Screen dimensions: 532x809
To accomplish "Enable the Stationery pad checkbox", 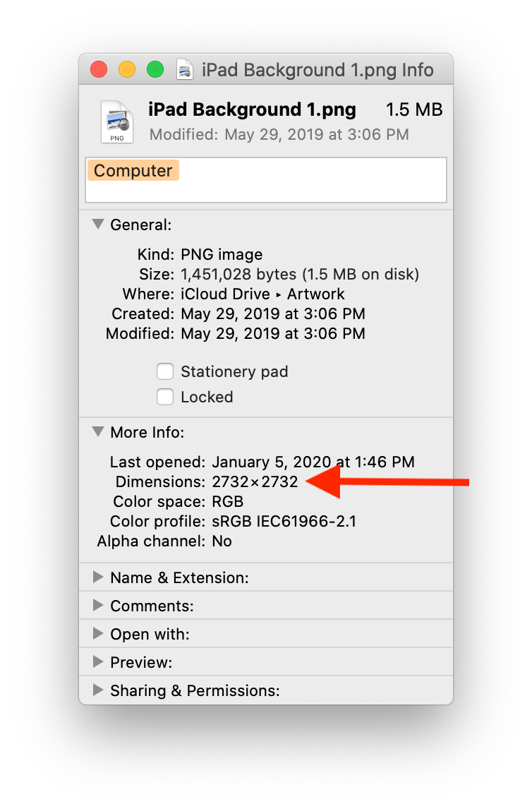I will [165, 371].
